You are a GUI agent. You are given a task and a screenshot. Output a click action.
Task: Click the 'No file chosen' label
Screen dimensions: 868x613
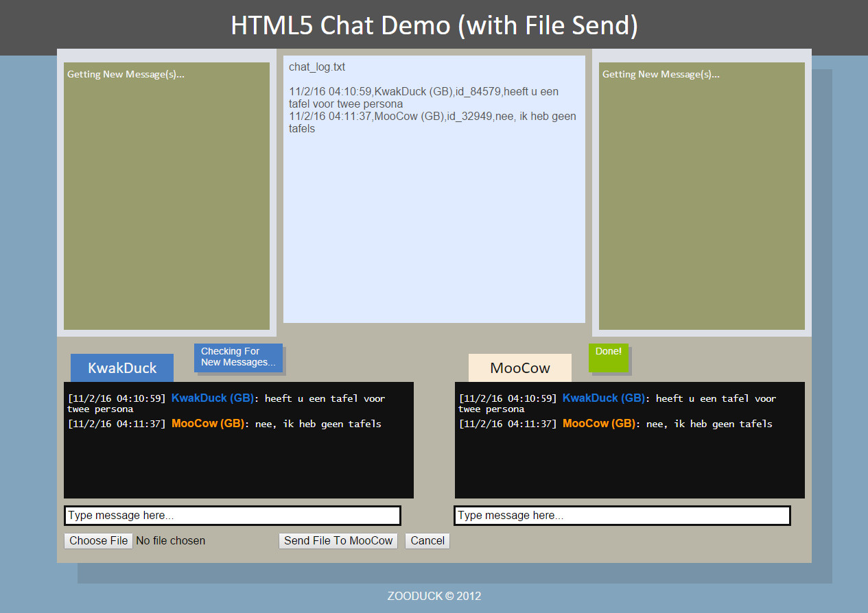[x=171, y=540]
